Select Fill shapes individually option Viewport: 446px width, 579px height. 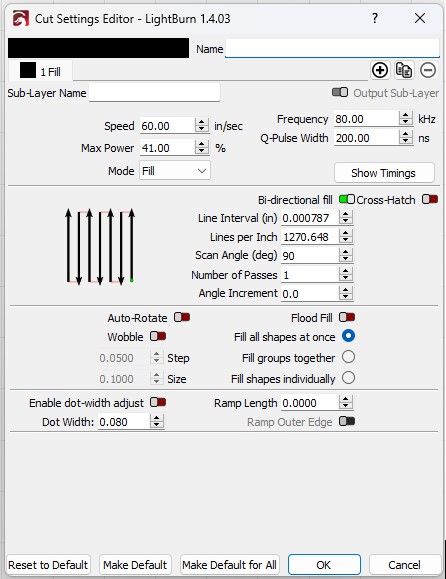pyautogui.click(x=348, y=378)
